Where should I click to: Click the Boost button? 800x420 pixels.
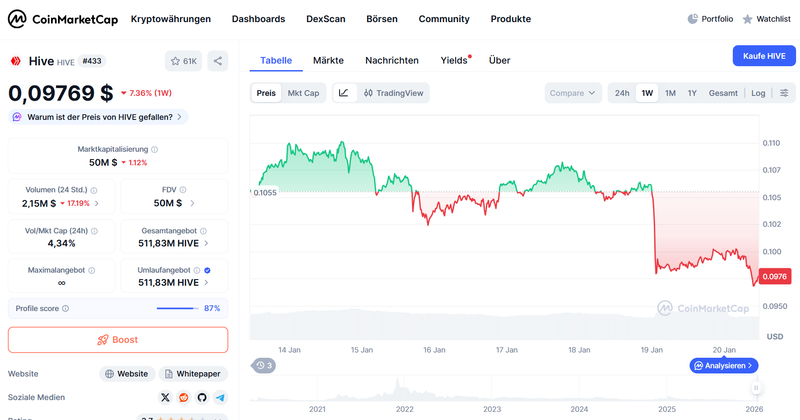pos(118,340)
